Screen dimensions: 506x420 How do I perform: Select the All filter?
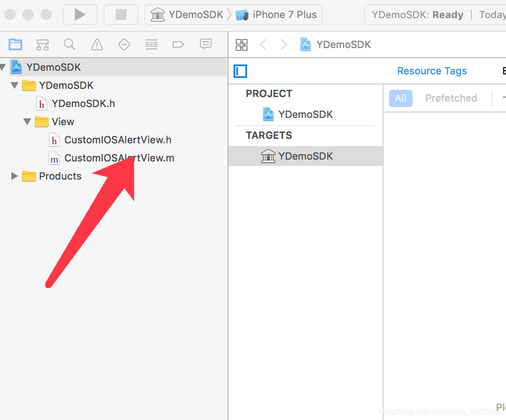click(400, 98)
